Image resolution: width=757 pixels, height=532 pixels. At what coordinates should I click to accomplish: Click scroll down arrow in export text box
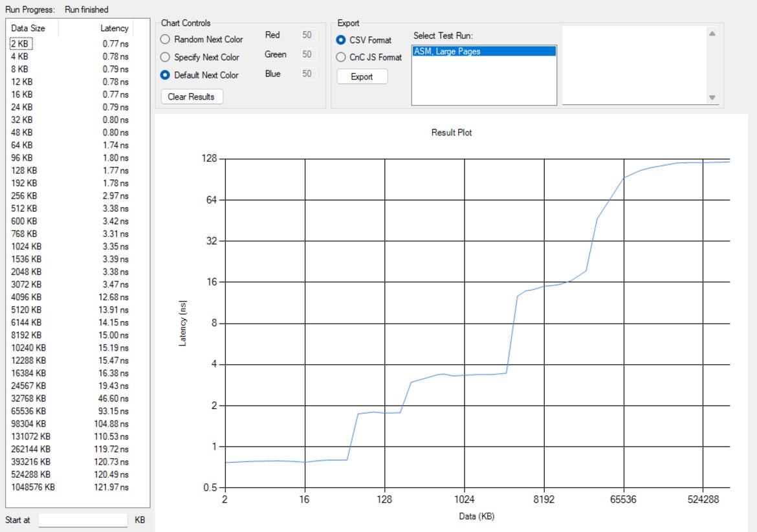click(712, 98)
